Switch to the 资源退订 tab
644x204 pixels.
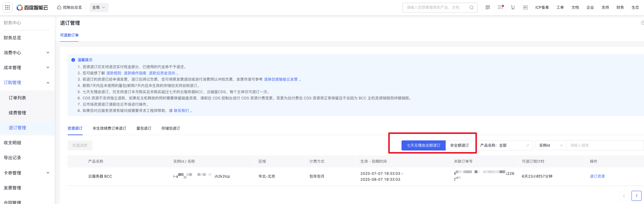click(x=75, y=128)
